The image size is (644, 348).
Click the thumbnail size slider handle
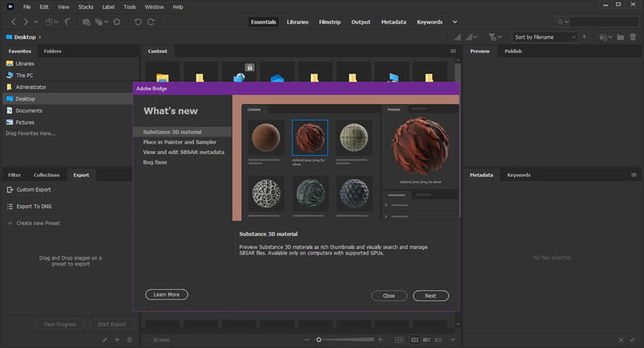pos(319,340)
